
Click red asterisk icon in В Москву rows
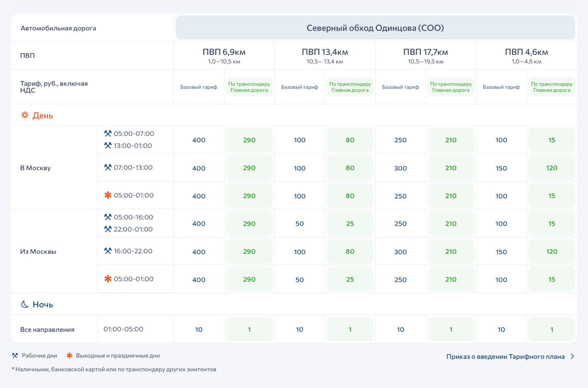click(108, 195)
